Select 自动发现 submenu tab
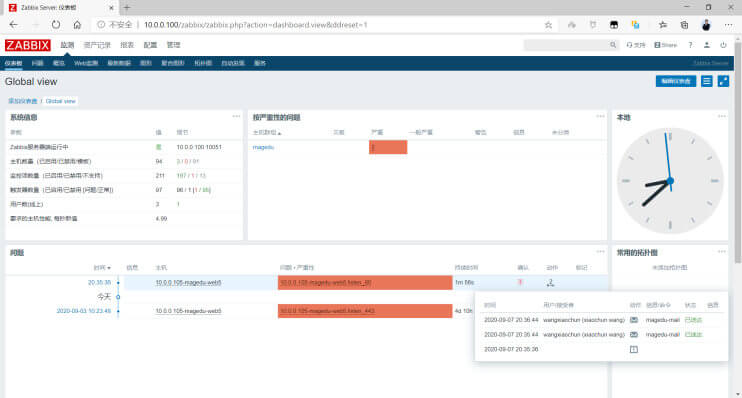The image size is (742, 398). (x=233, y=63)
